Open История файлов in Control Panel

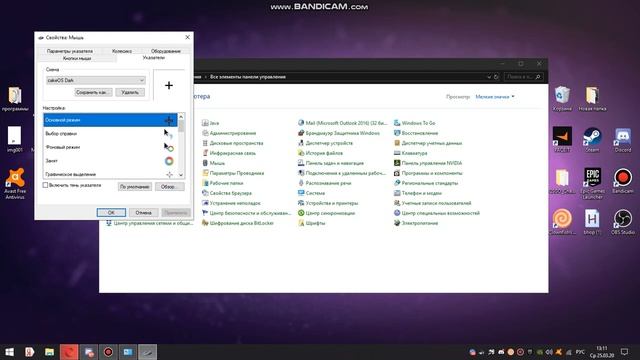pos(320,153)
